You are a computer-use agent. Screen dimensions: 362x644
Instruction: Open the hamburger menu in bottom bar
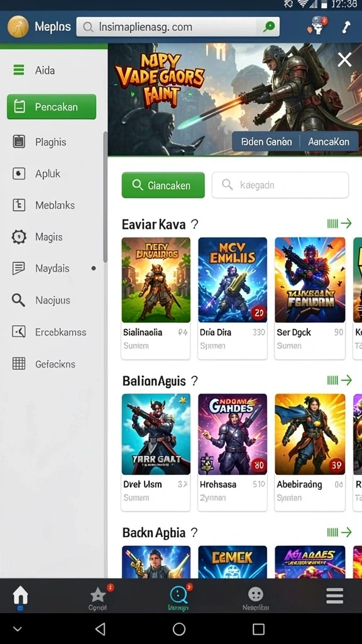334,595
